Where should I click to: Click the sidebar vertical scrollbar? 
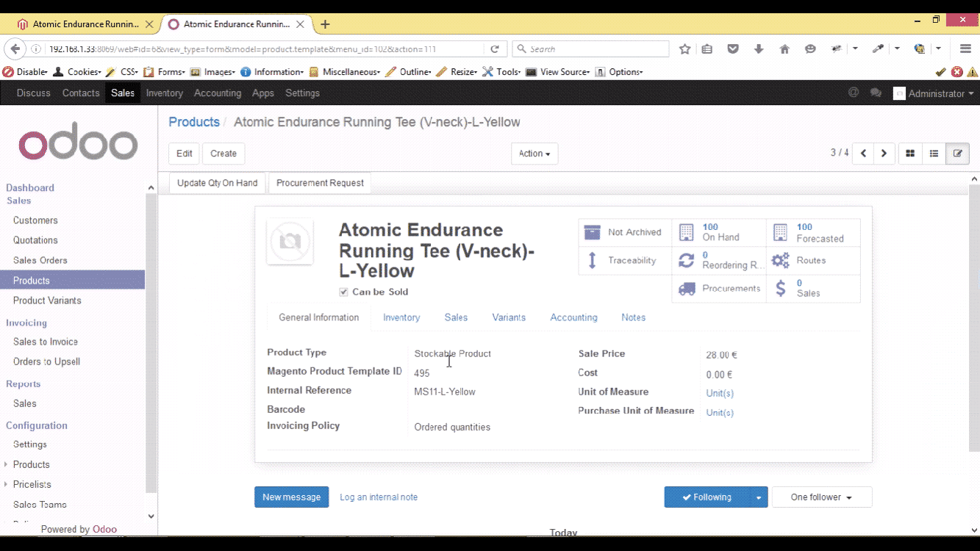[x=151, y=343]
